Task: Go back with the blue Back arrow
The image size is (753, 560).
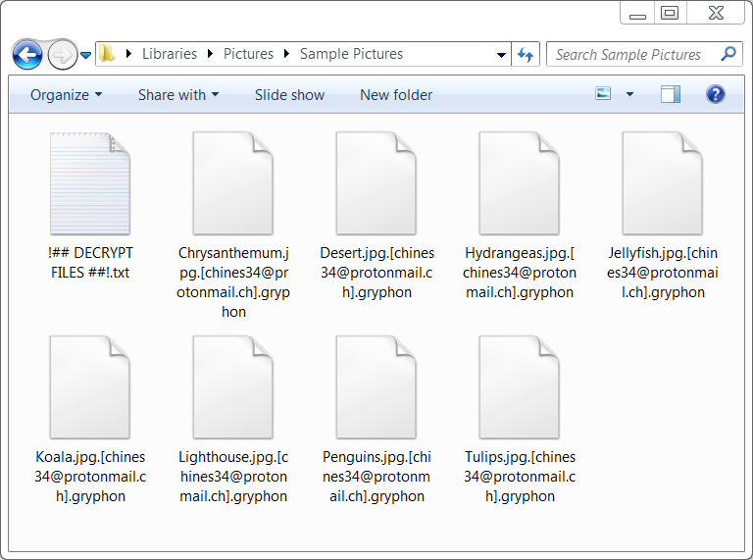Action: tap(27, 55)
